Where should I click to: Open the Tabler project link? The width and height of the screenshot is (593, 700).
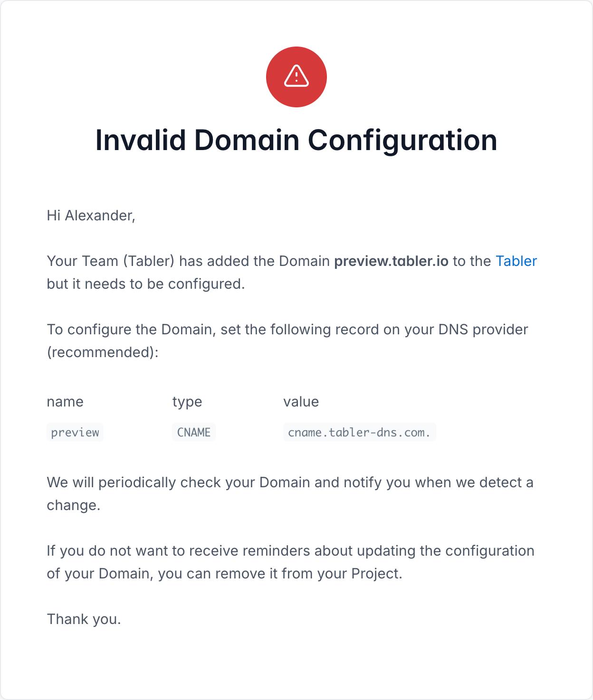coord(516,261)
